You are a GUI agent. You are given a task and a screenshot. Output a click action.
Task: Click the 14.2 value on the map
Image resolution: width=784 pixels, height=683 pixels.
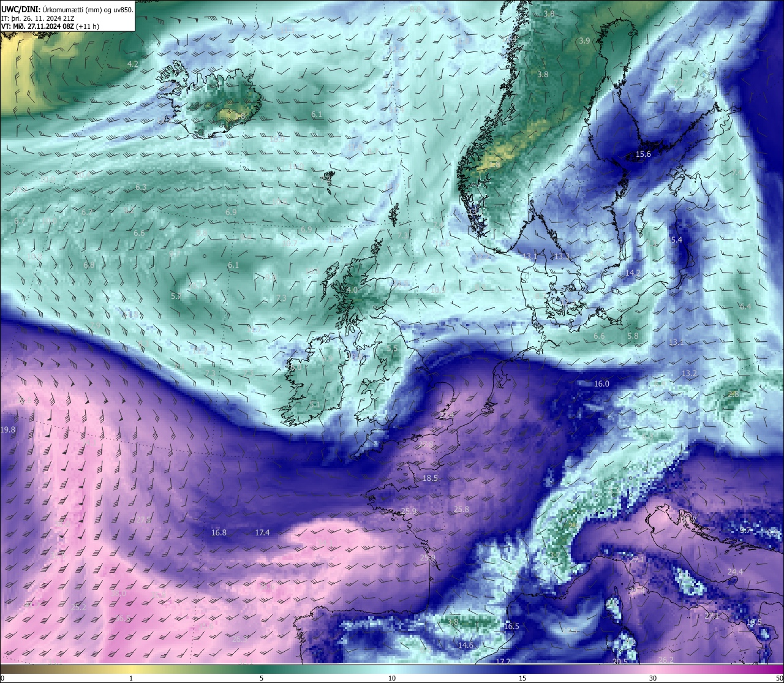[x=633, y=273]
